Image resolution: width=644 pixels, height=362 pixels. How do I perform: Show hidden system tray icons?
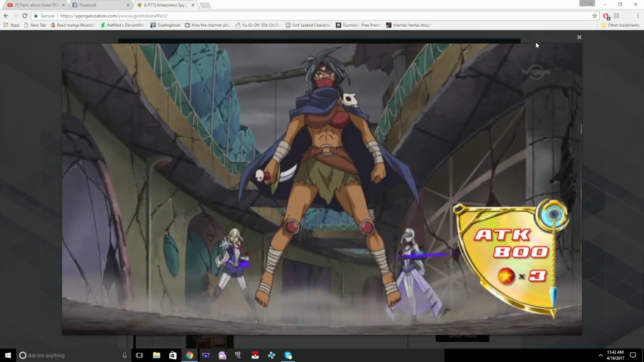point(600,355)
